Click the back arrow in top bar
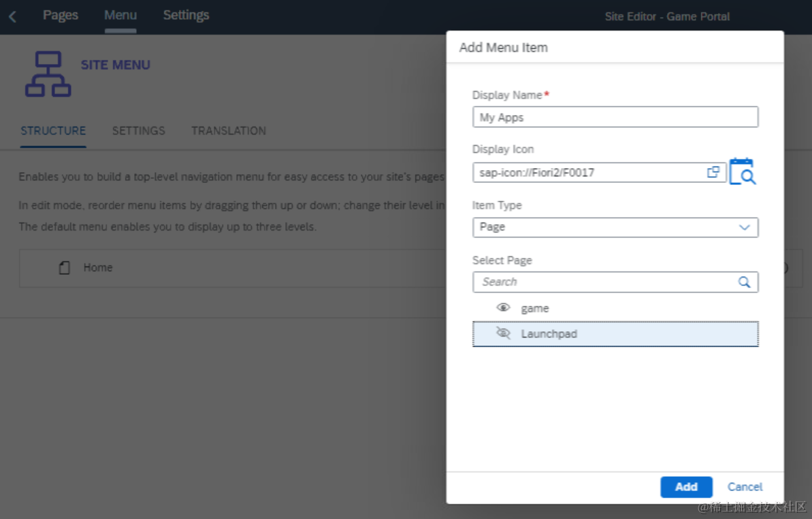 (x=12, y=16)
